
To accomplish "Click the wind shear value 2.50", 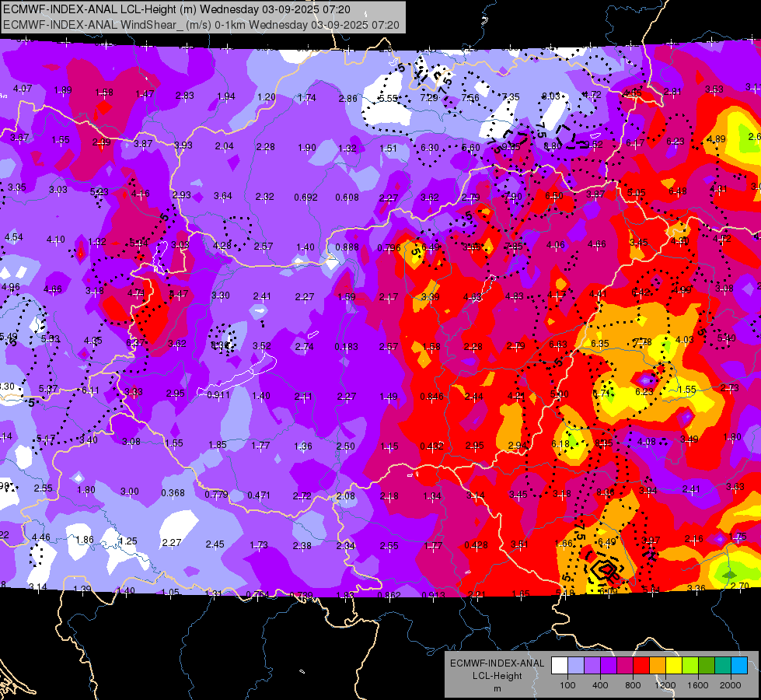I will coord(346,446).
